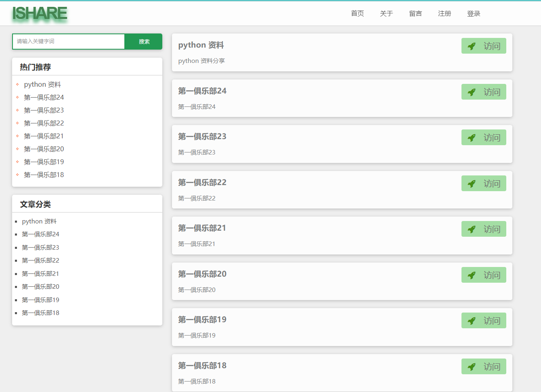Select python 资料 category under 文章分类
The width and height of the screenshot is (541, 392).
click(39, 221)
